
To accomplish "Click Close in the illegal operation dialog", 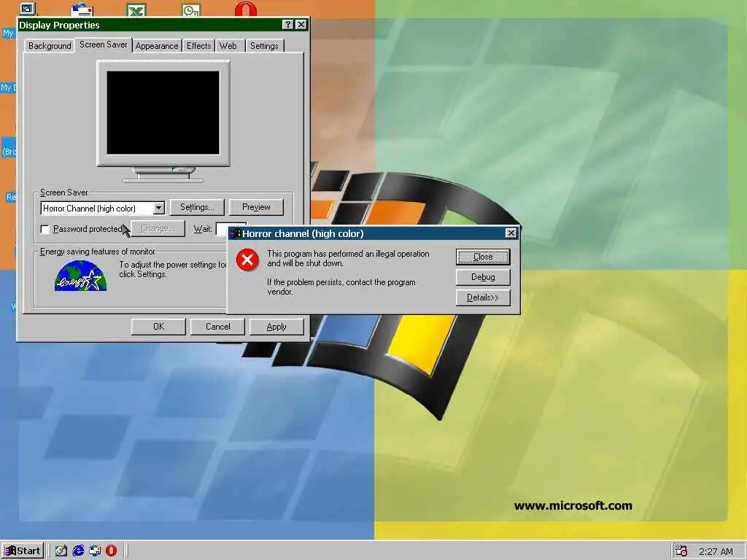I will pyautogui.click(x=483, y=257).
